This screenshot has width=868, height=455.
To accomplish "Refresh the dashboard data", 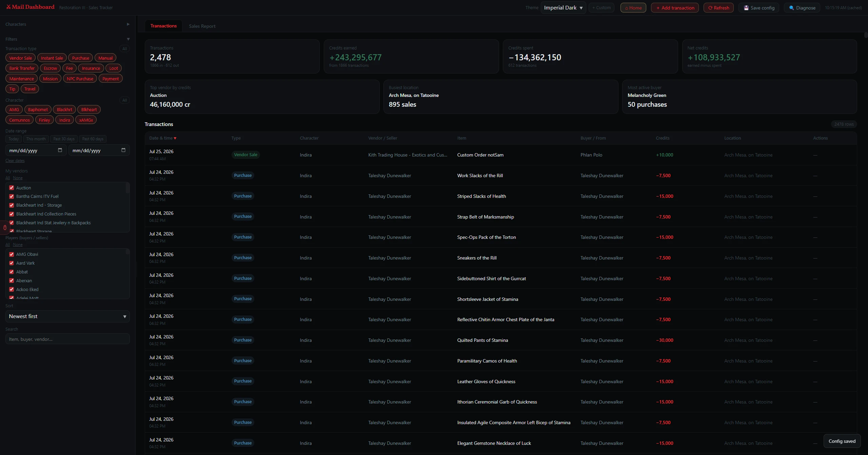I will [718, 8].
